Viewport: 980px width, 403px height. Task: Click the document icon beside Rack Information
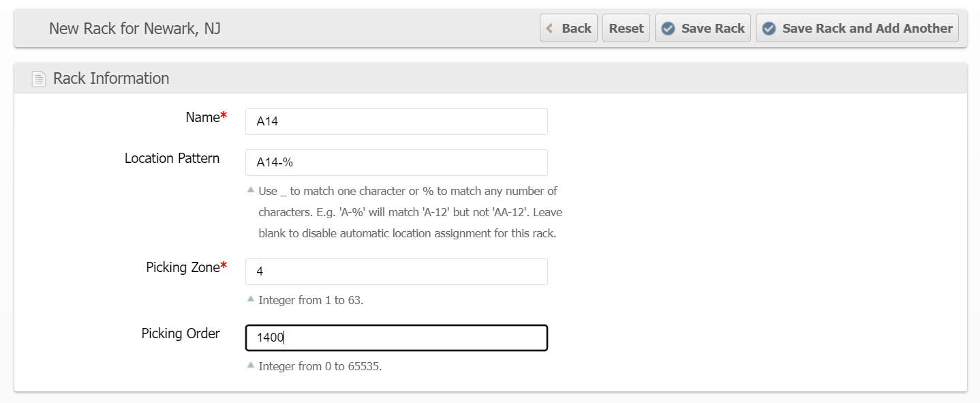click(x=39, y=79)
